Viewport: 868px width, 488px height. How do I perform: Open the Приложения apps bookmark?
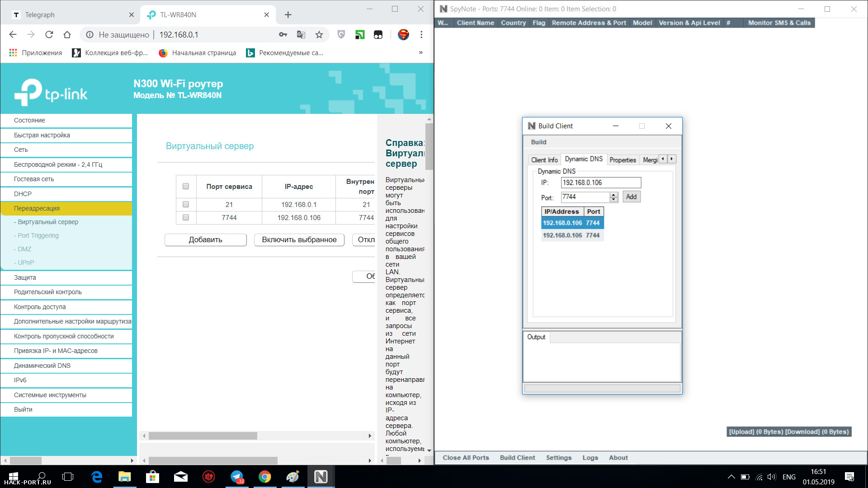pyautogui.click(x=36, y=53)
